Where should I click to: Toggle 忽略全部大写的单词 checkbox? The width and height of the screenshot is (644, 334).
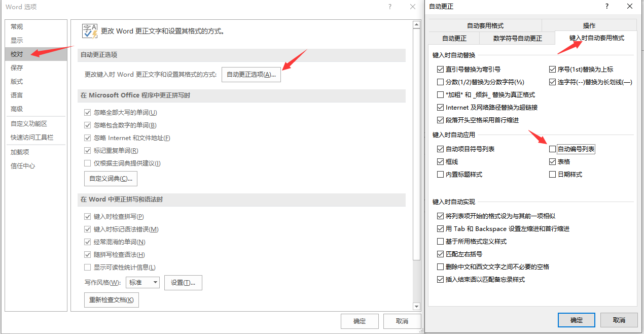click(x=87, y=112)
